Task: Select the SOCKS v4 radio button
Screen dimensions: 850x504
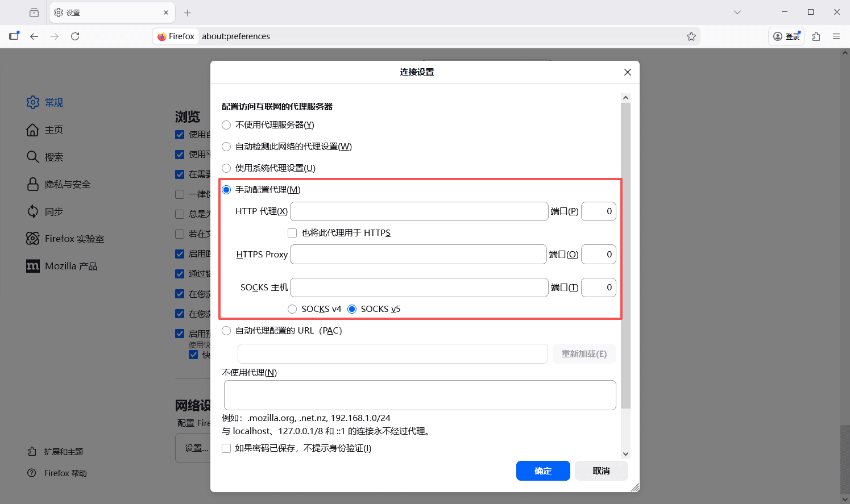Action: [x=292, y=309]
